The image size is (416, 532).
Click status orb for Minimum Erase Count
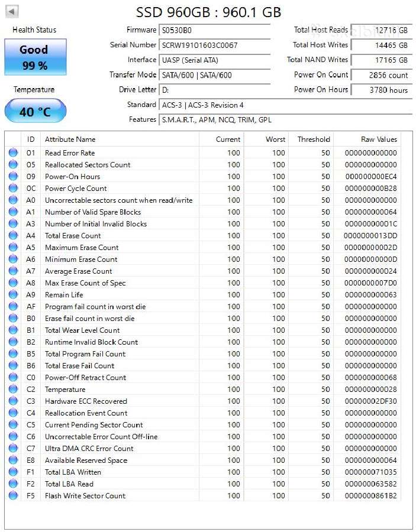tap(13, 259)
